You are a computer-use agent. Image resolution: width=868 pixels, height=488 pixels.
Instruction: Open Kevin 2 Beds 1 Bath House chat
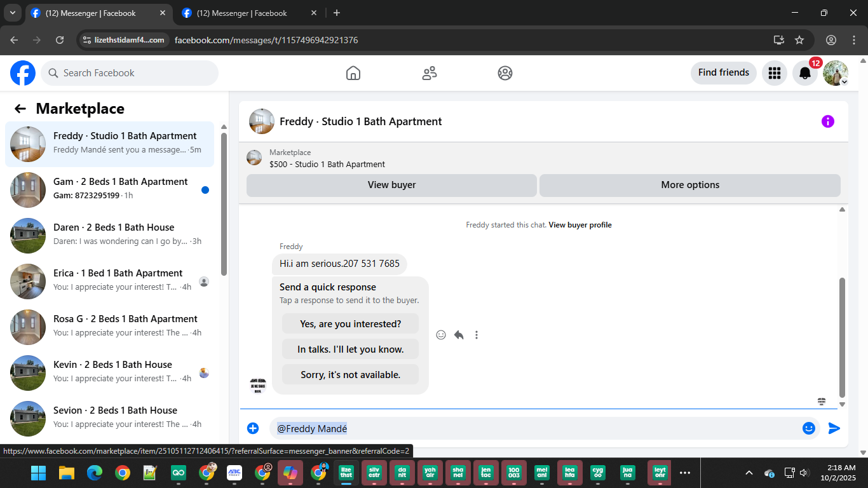click(109, 373)
